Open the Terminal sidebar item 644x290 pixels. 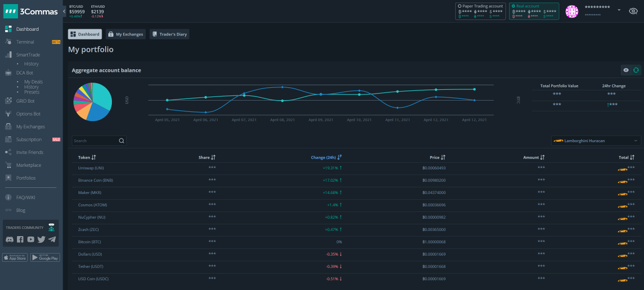[25, 42]
